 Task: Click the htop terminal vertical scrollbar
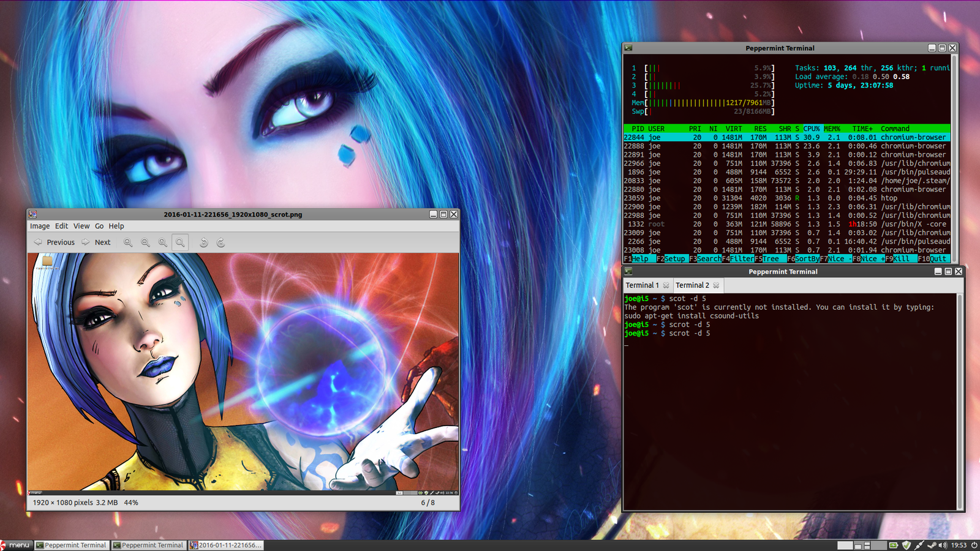[x=954, y=159]
